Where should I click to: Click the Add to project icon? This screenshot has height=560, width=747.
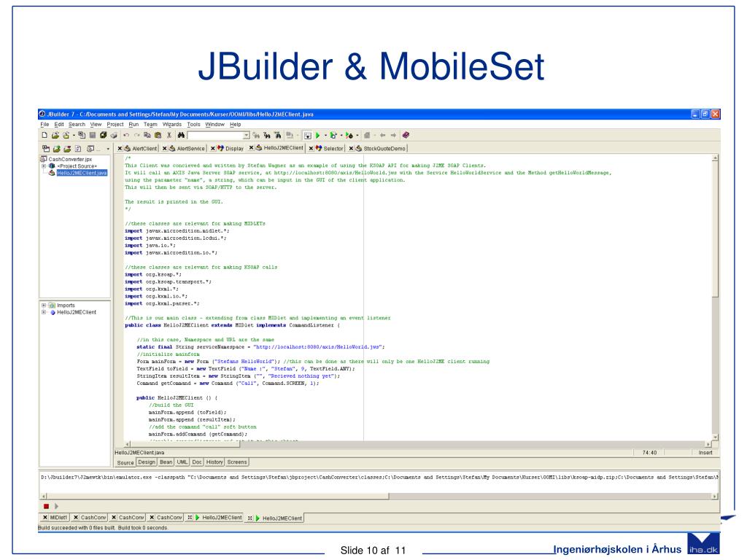click(x=57, y=149)
